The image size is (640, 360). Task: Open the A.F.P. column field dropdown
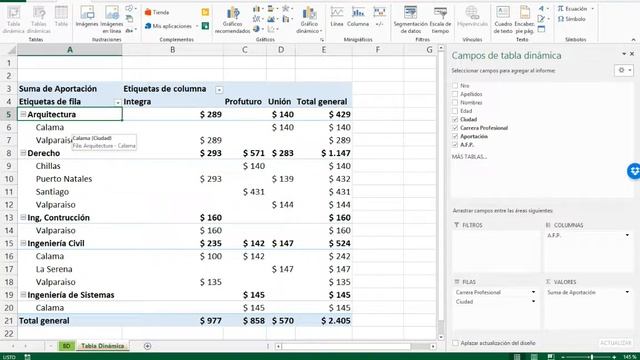(627, 235)
